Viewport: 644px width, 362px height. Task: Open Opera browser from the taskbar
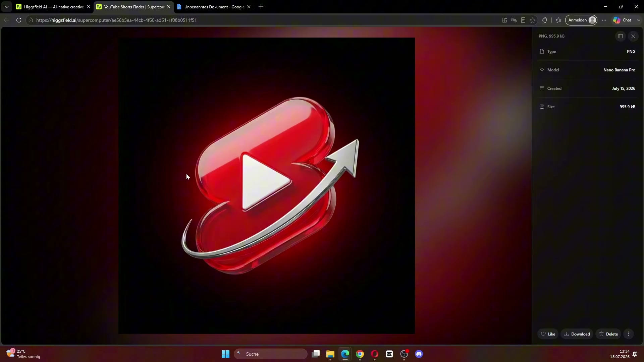click(375, 354)
